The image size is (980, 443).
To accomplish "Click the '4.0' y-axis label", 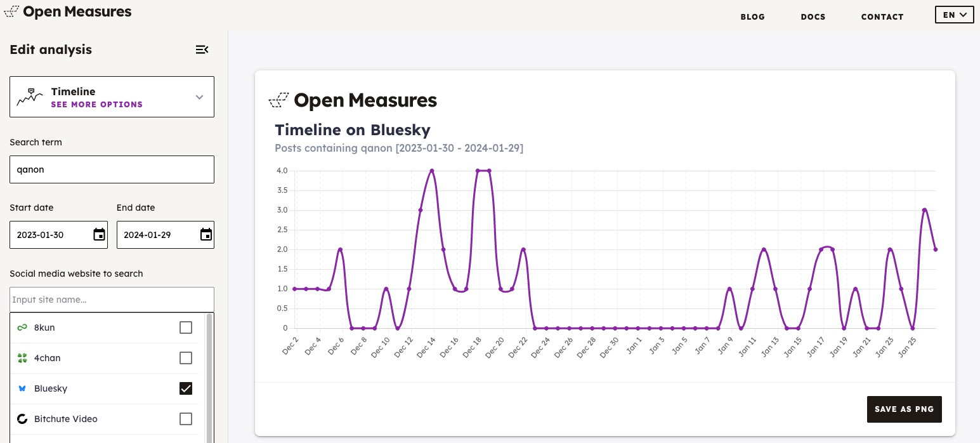I will coord(282,171).
